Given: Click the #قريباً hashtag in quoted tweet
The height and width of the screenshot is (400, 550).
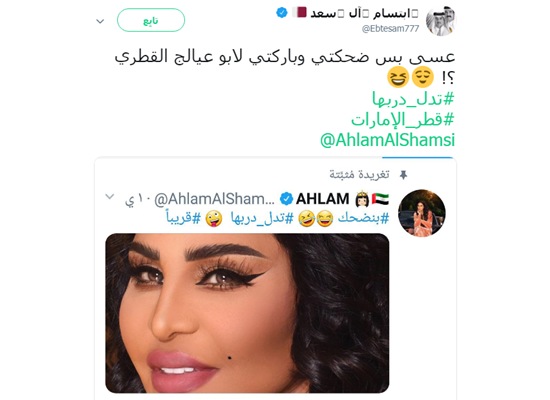Looking at the screenshot, I should click(x=183, y=218).
